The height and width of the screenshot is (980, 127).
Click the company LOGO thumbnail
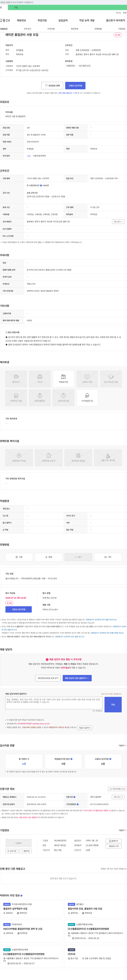pyautogui.click(x=19, y=843)
